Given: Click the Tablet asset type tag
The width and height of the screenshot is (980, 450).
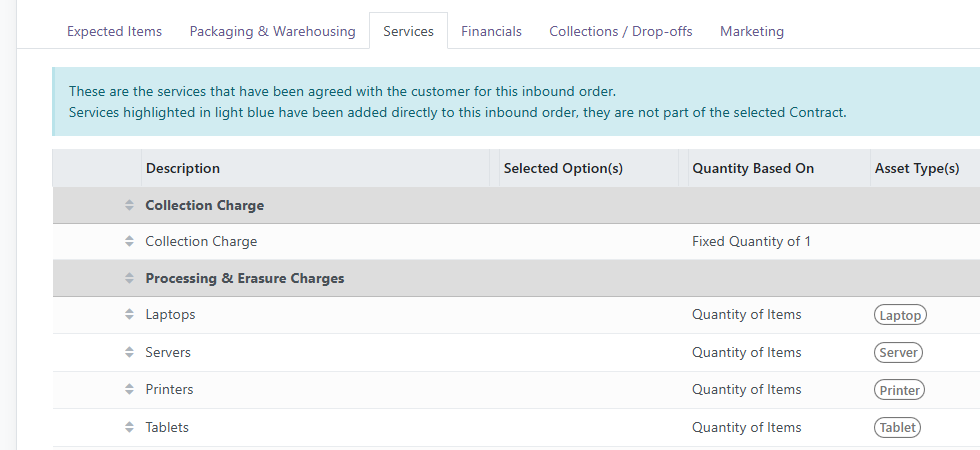Looking at the screenshot, I should (897, 427).
